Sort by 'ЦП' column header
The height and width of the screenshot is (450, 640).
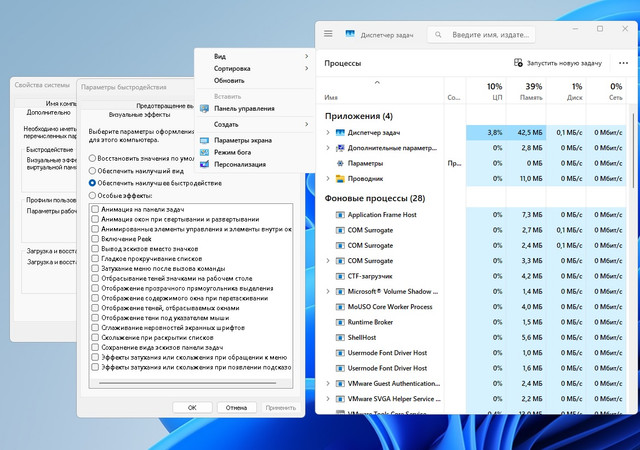pos(486,91)
